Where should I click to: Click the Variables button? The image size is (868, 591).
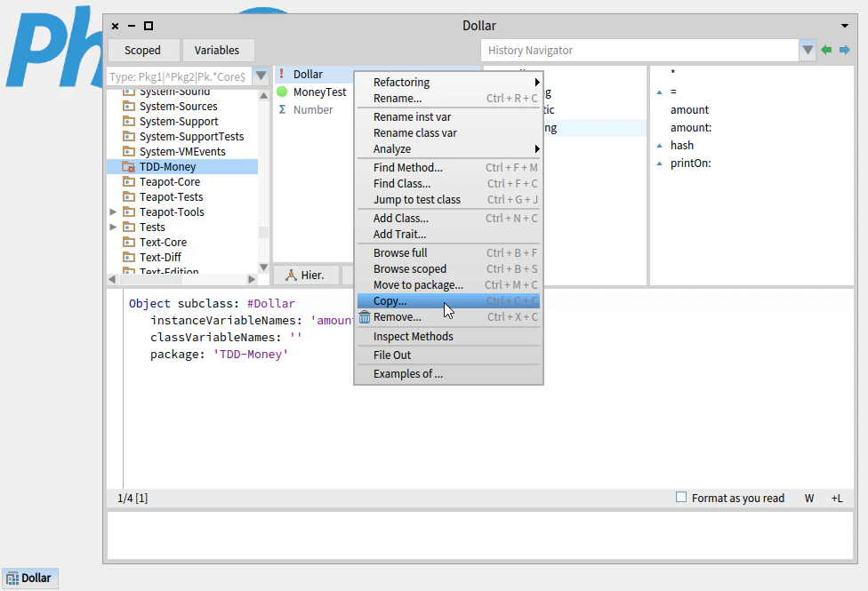[217, 51]
